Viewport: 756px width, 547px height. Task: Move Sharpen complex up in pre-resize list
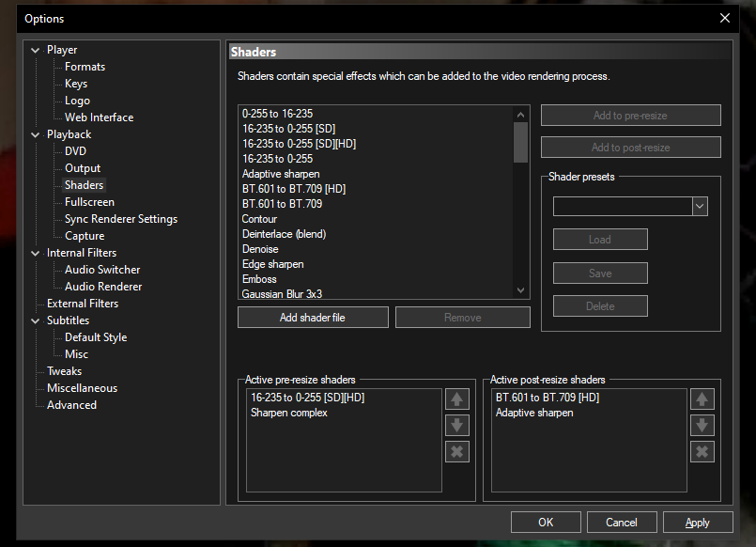[456, 399]
